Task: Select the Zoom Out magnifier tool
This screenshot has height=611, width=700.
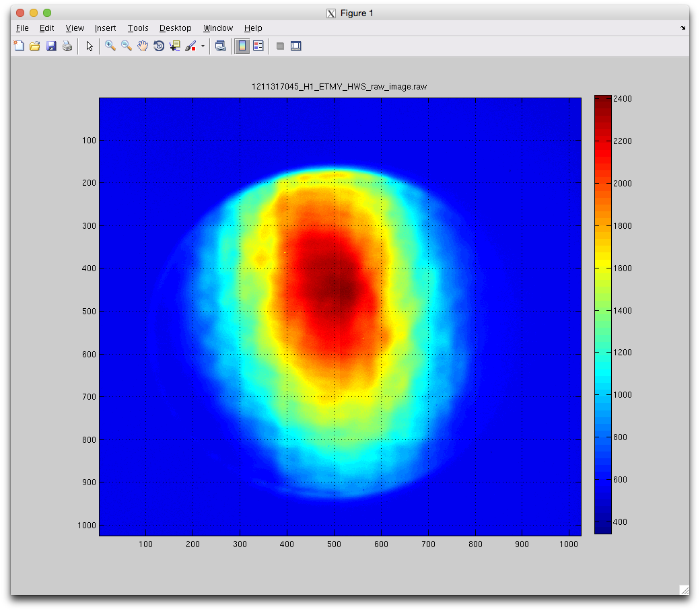Action: 127,46
